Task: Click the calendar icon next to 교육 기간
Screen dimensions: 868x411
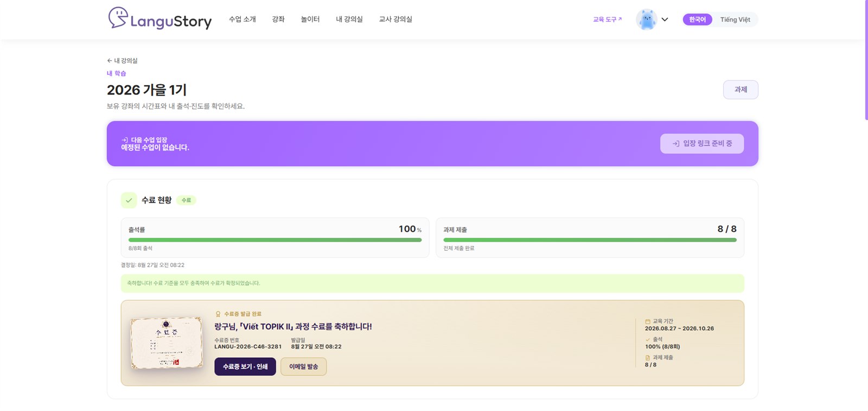Action: (648, 321)
